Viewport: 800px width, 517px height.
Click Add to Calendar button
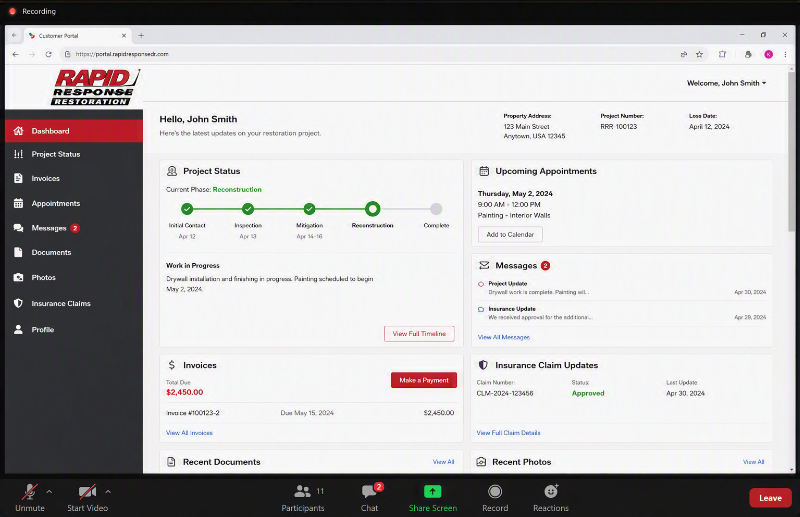(510, 235)
